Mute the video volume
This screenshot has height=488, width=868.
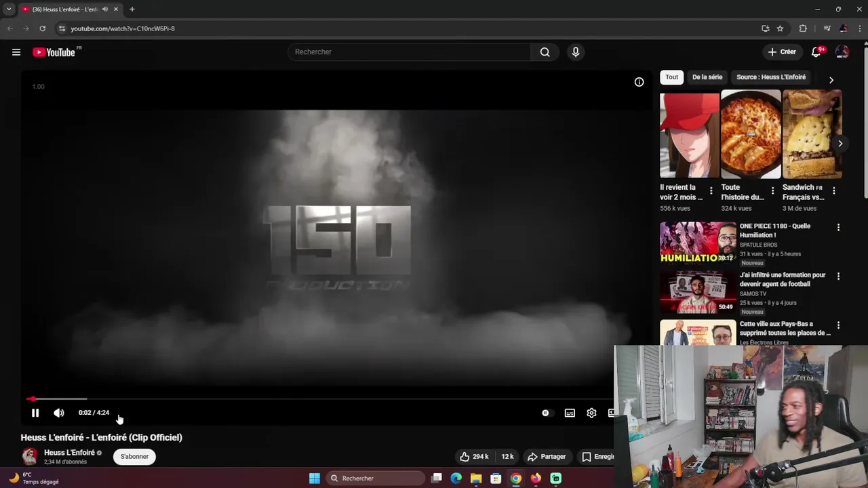point(59,413)
